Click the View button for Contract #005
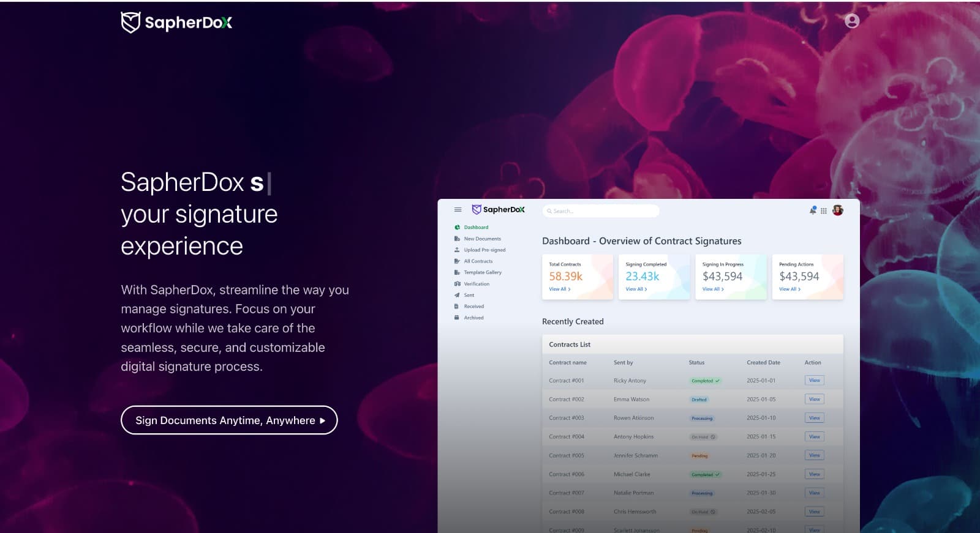 click(x=815, y=455)
